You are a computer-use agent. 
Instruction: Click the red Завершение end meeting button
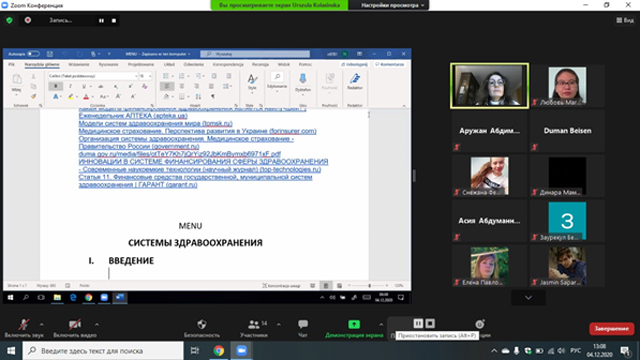(611, 329)
